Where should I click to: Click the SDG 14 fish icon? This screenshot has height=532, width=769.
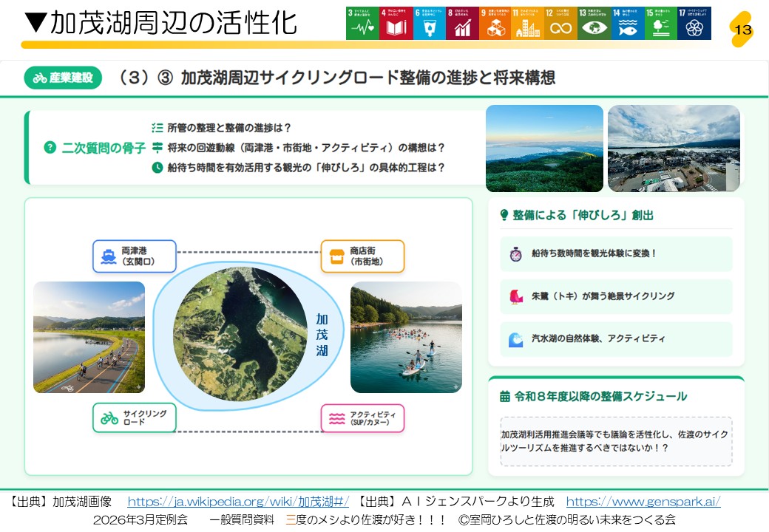pyautogui.click(x=628, y=24)
